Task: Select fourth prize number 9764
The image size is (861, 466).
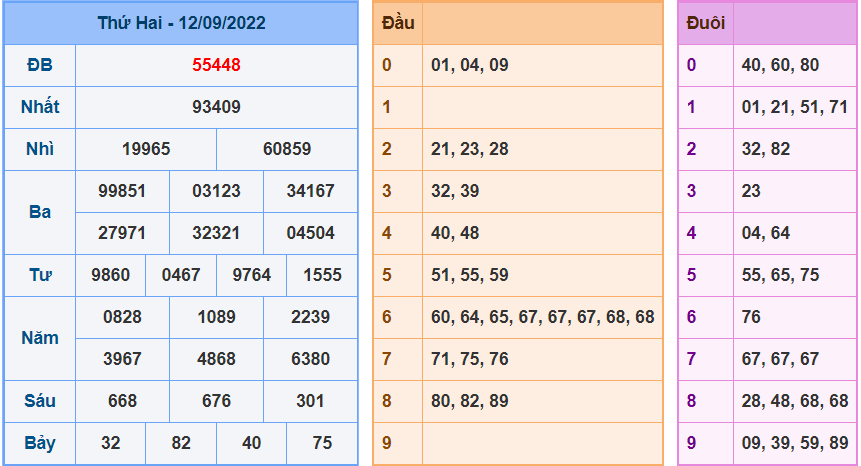Action: pos(251,275)
